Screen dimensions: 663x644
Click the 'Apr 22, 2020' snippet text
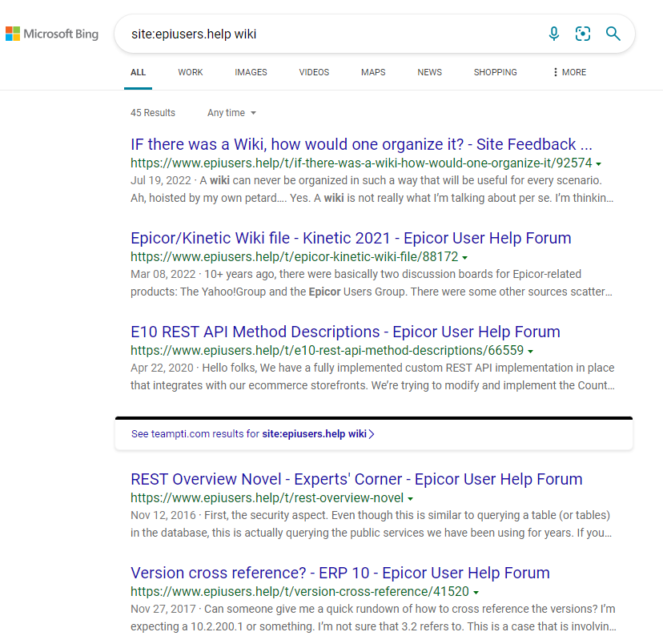(x=162, y=368)
